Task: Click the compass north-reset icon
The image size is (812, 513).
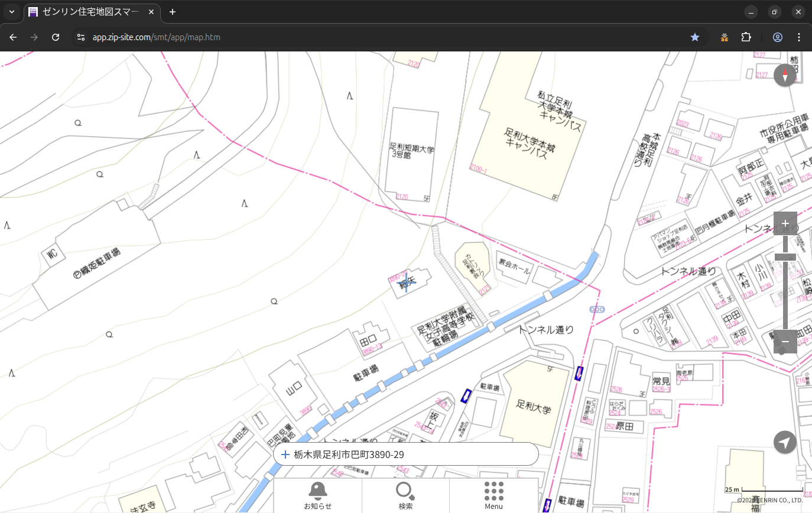Action: click(785, 75)
